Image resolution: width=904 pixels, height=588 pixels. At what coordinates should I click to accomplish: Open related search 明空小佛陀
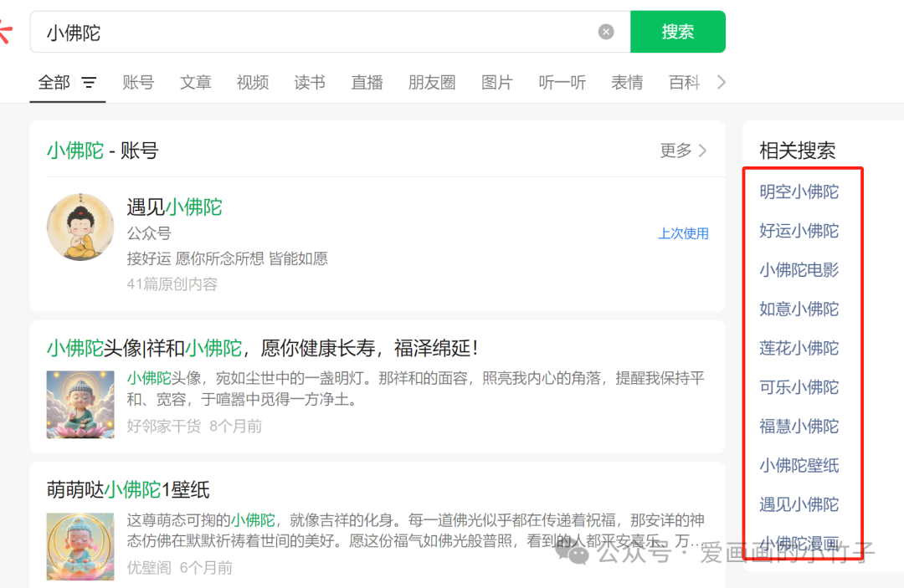coord(799,192)
